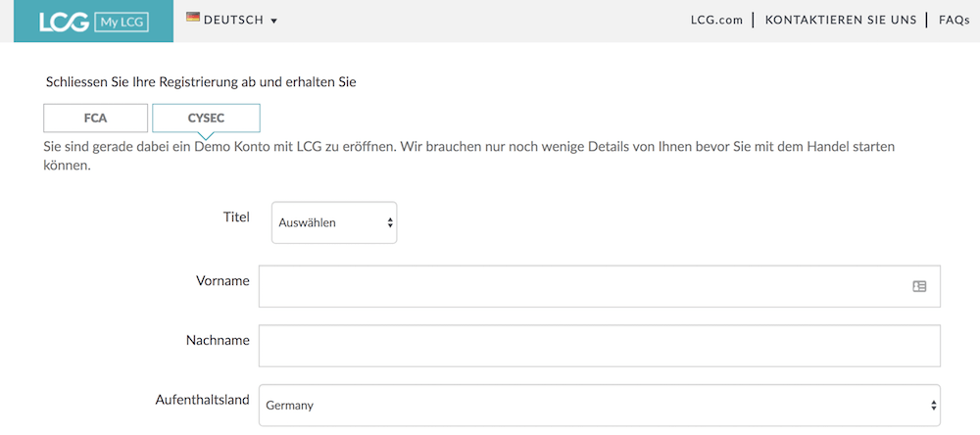Click the Aufenthaltsland field label
This screenshot has width=980, height=435.
point(203,400)
